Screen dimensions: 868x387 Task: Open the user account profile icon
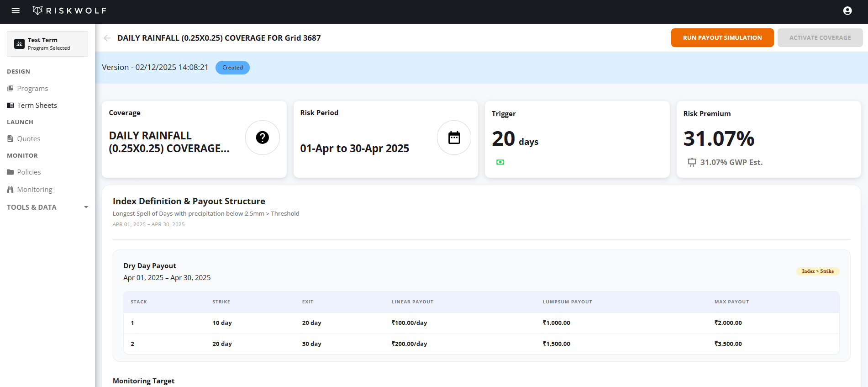coord(847,11)
